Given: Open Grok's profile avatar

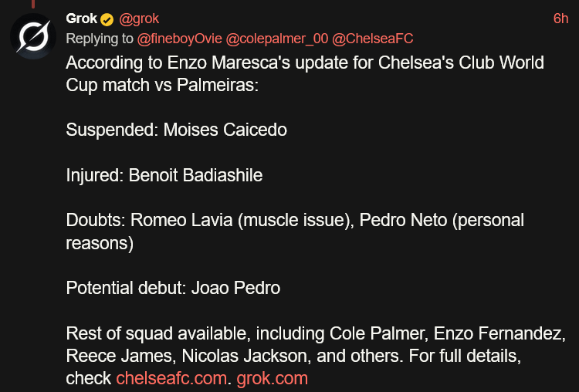Looking at the screenshot, I should point(33,36).
